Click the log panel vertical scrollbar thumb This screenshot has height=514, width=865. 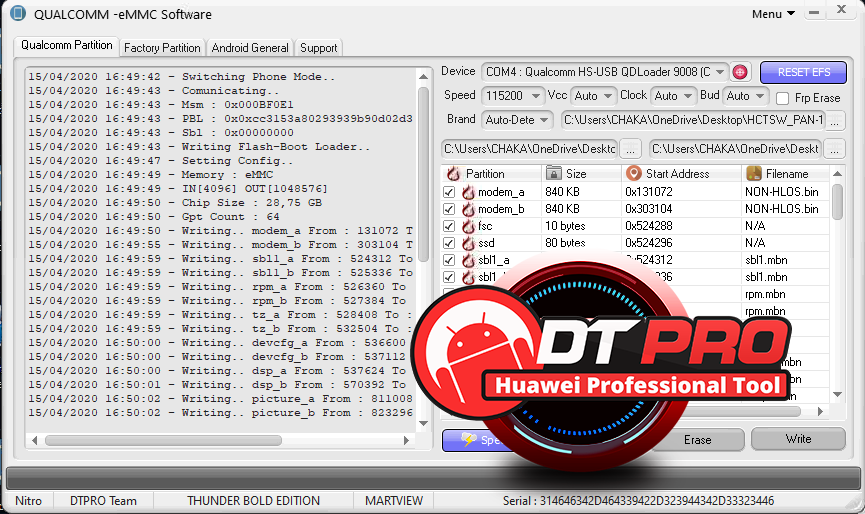[423, 174]
